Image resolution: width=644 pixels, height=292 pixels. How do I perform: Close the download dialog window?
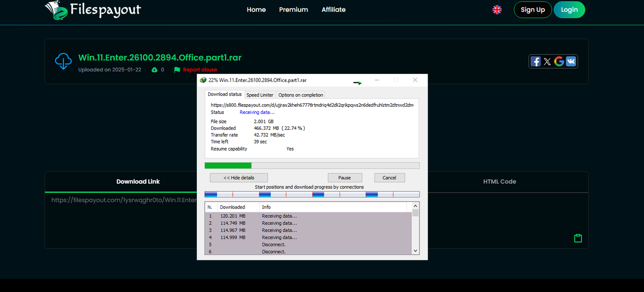click(x=415, y=80)
